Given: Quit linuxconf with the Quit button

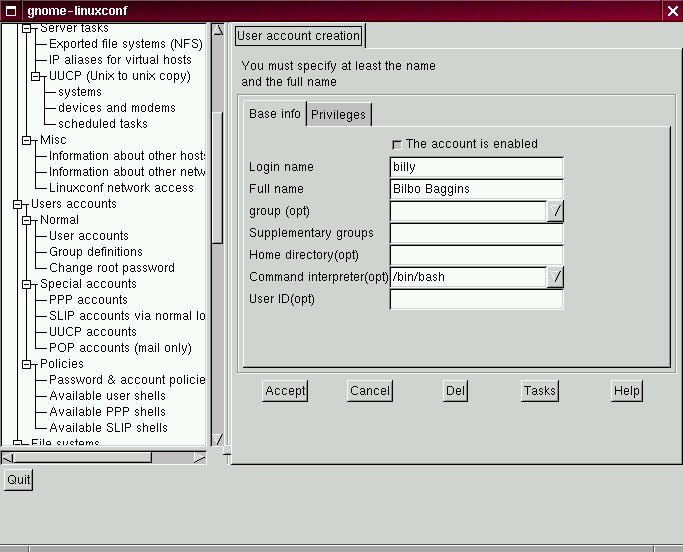Looking at the screenshot, I should coord(18,480).
